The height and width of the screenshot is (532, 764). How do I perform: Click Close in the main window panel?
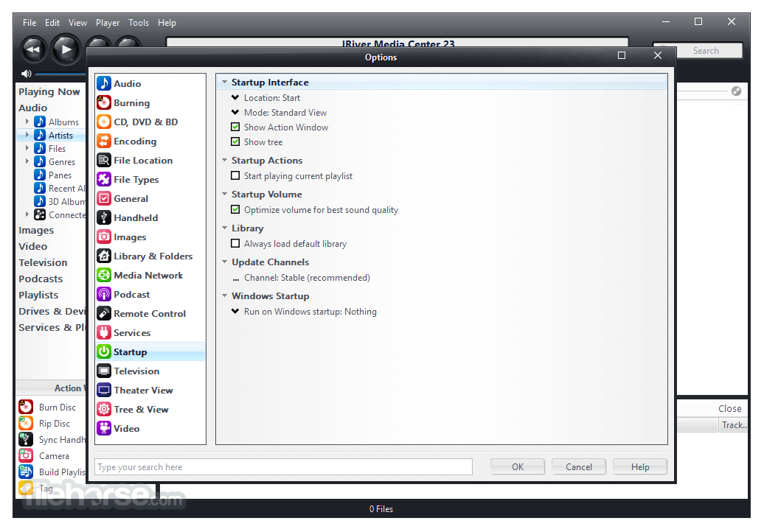(x=729, y=408)
